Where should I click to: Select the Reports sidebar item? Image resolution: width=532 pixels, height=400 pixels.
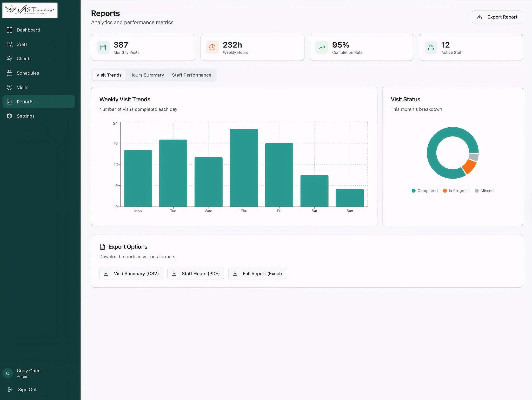coord(39,102)
